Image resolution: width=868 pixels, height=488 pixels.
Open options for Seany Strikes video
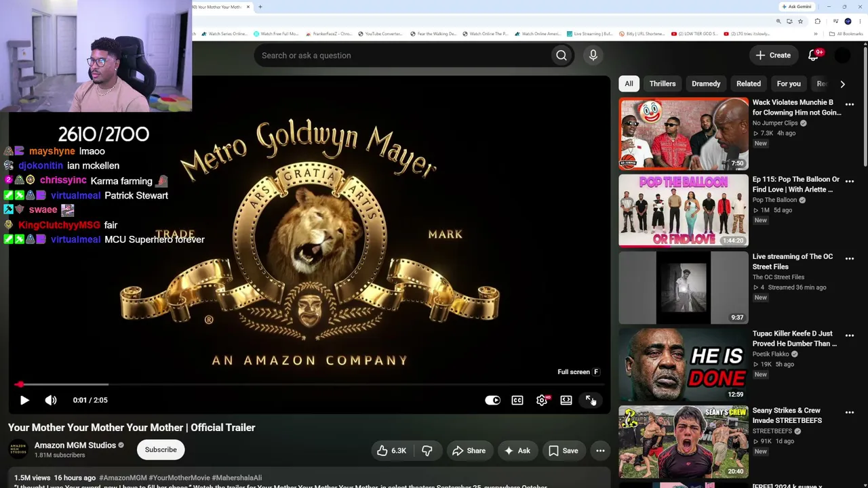pos(850,412)
